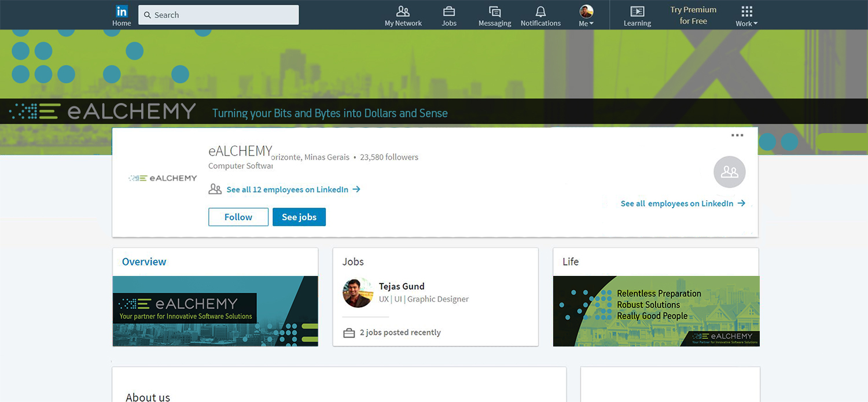Click the eALCHEMY company logo in the profile card

pyautogui.click(x=163, y=178)
